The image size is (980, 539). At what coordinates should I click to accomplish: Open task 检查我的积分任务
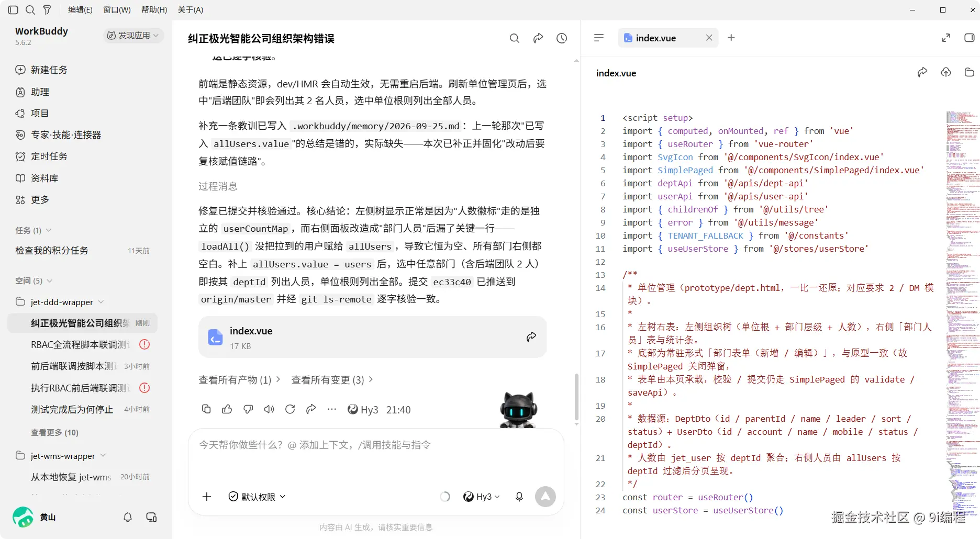(83, 250)
